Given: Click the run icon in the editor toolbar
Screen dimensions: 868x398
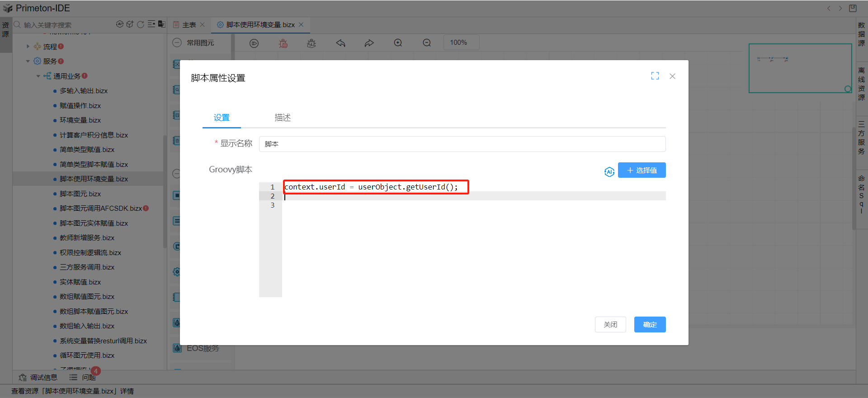Looking at the screenshot, I should [254, 43].
